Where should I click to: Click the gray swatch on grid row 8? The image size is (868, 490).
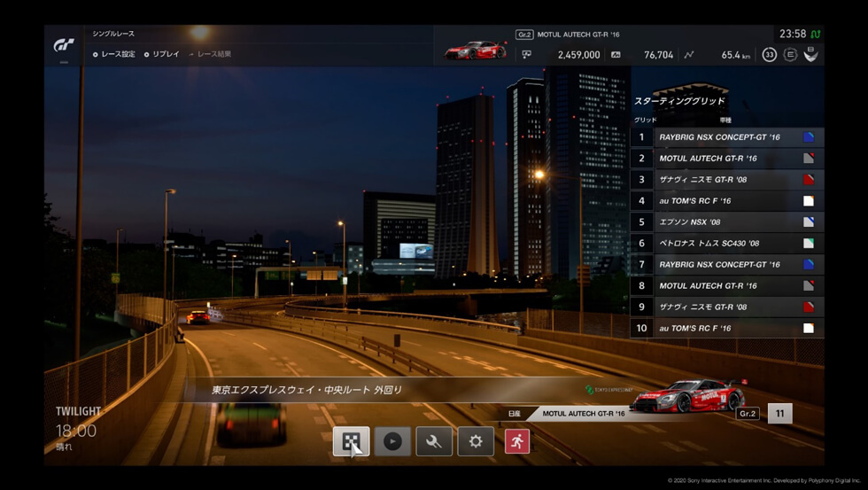(x=809, y=285)
